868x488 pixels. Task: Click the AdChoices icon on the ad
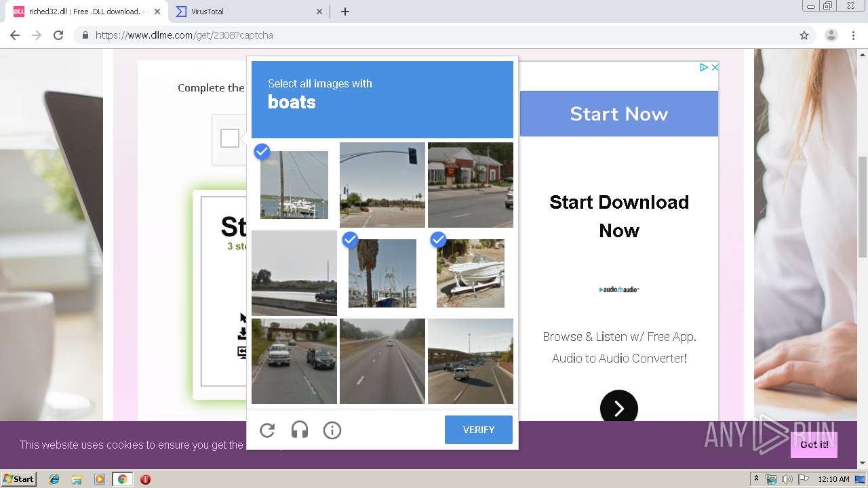pos(703,67)
